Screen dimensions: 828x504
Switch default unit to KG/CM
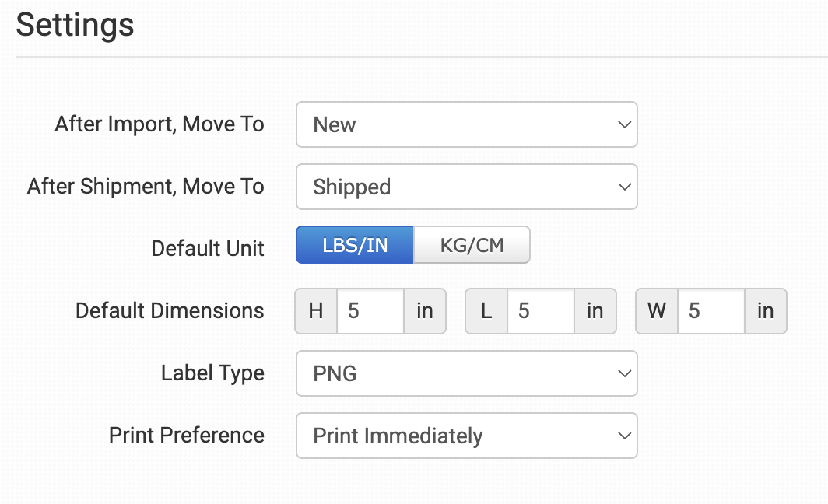[472, 246]
